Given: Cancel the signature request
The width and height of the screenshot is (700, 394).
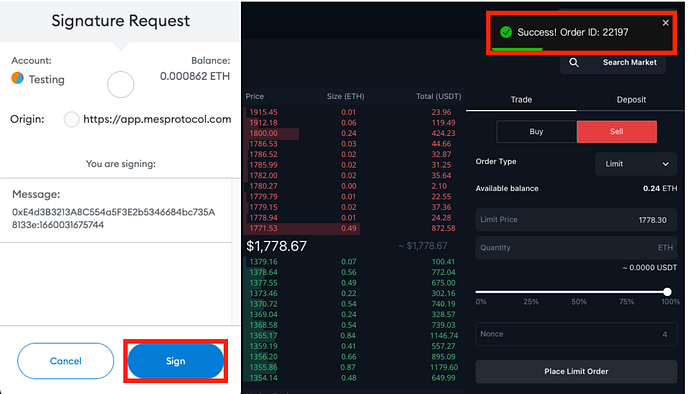Looking at the screenshot, I should (66, 361).
